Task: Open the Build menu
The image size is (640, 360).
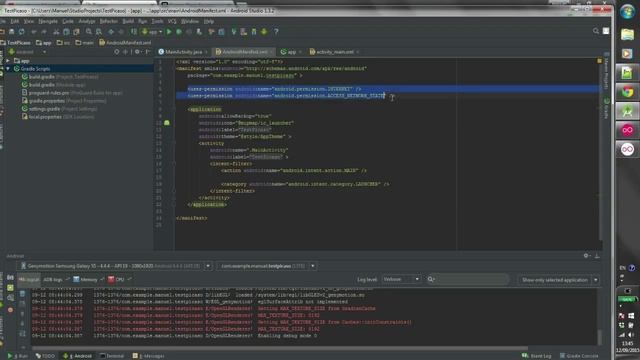Action: 128,21
